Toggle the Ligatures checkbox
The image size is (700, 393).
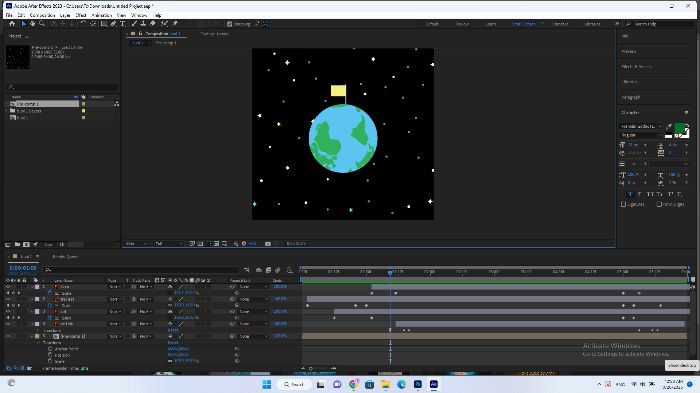point(624,204)
